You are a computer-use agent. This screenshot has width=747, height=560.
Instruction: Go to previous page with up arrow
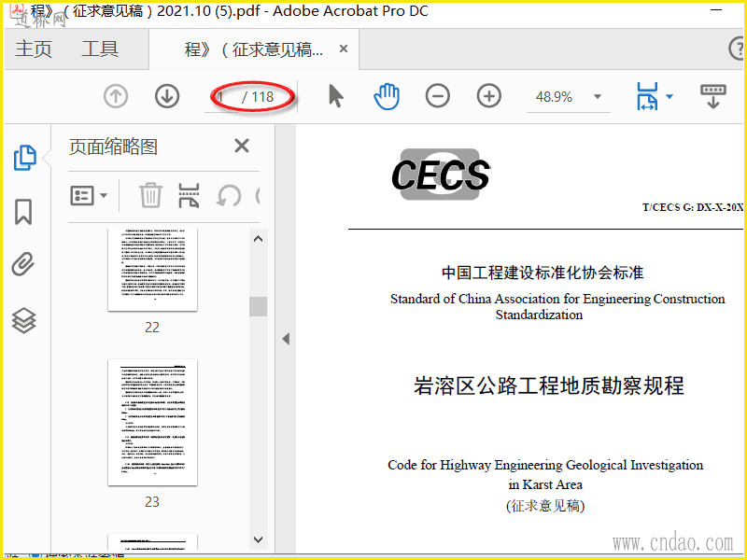click(116, 96)
